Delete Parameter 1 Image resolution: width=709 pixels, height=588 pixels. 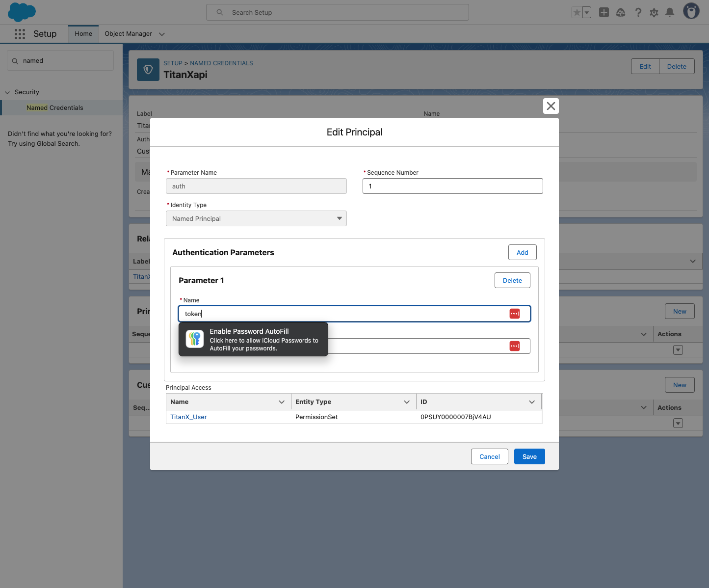click(x=512, y=280)
